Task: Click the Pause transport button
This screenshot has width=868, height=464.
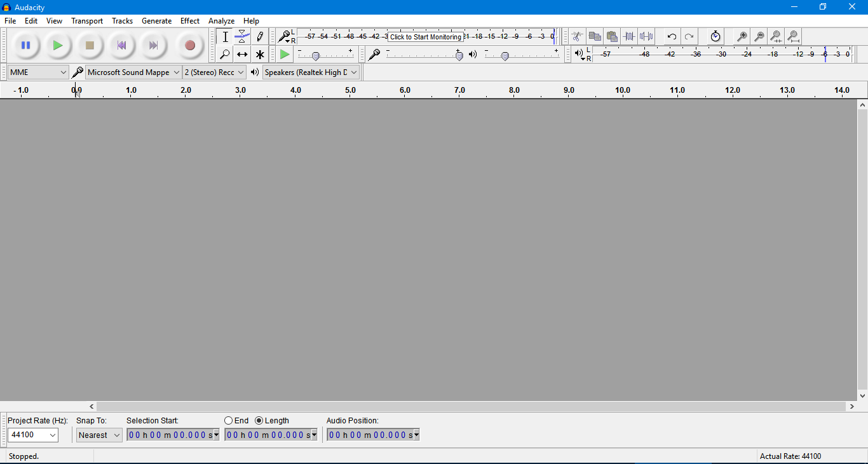Action: (x=26, y=45)
